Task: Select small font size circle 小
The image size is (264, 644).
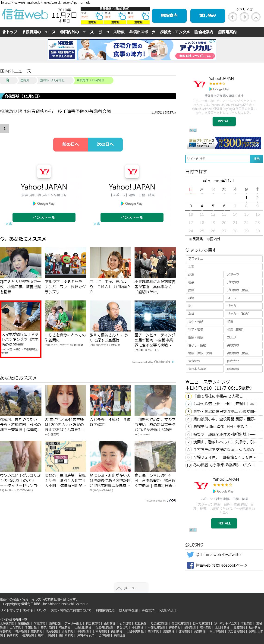Action: pos(233,17)
